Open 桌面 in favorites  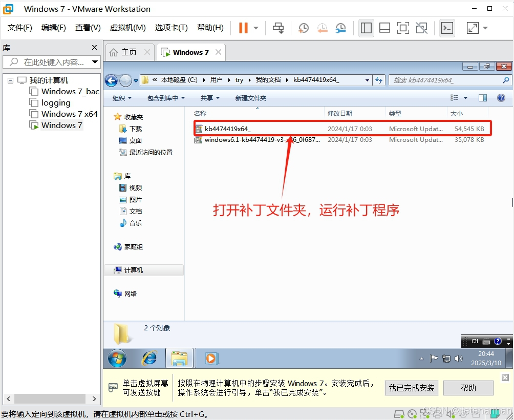tap(131, 141)
